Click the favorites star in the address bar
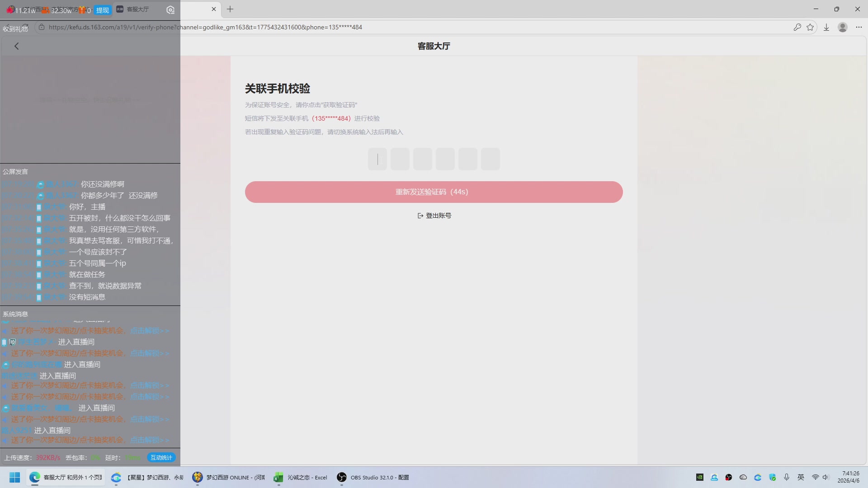This screenshot has width=868, height=488. (811, 27)
